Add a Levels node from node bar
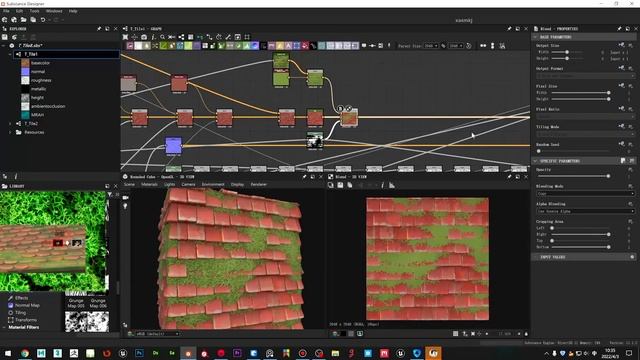The image size is (640, 360). coord(247,46)
